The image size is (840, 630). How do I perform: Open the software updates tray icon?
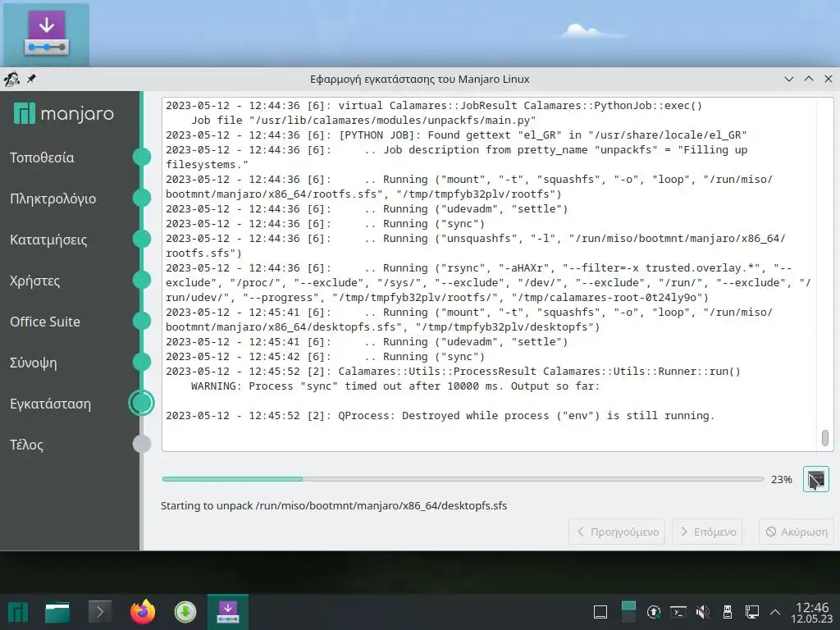click(653, 612)
